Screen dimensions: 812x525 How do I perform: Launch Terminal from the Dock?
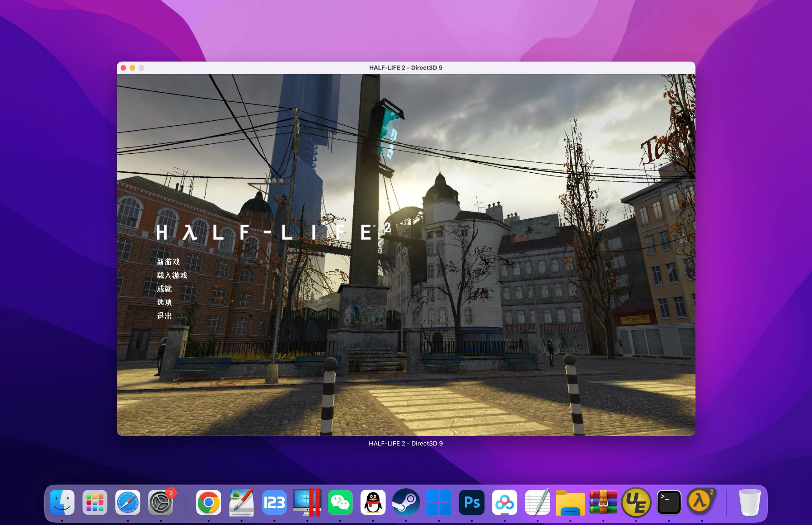(x=669, y=502)
